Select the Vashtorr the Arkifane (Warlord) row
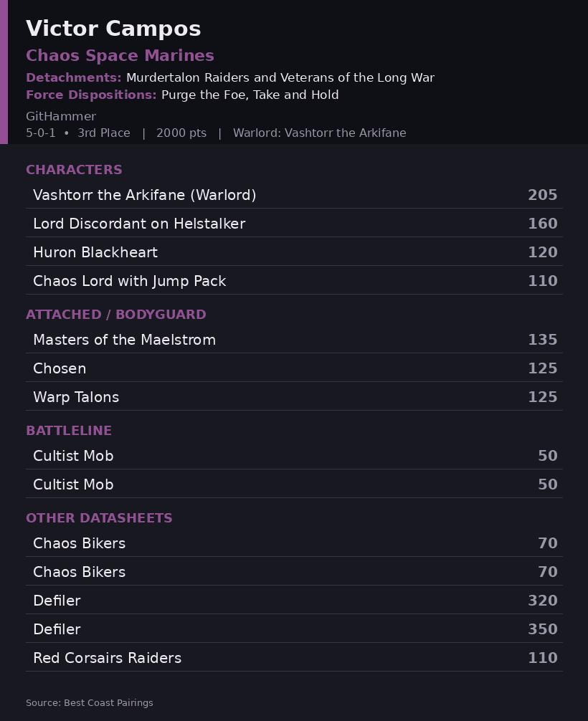 click(294, 194)
